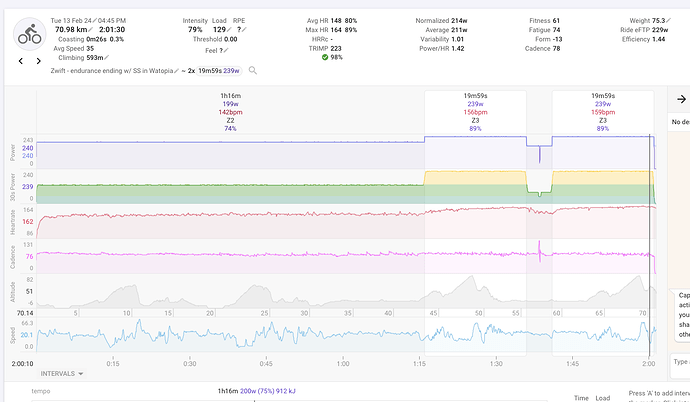Click the Ride eFTP 229w value
The image size is (690, 402).
click(660, 30)
